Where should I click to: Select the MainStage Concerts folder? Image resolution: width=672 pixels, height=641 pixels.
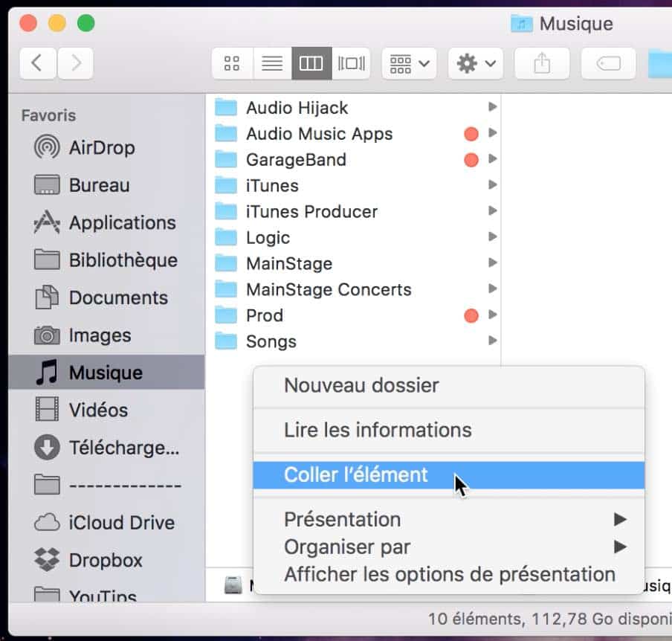click(x=353, y=289)
